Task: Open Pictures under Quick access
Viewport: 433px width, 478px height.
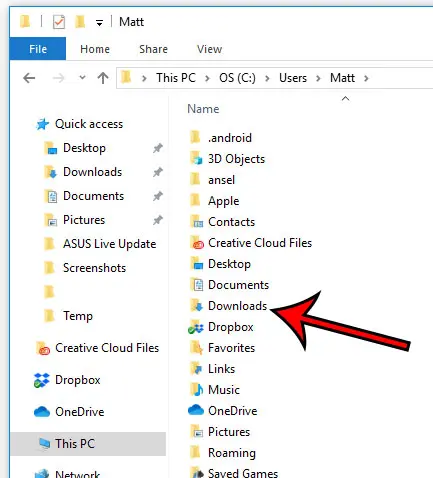Action: (x=84, y=220)
